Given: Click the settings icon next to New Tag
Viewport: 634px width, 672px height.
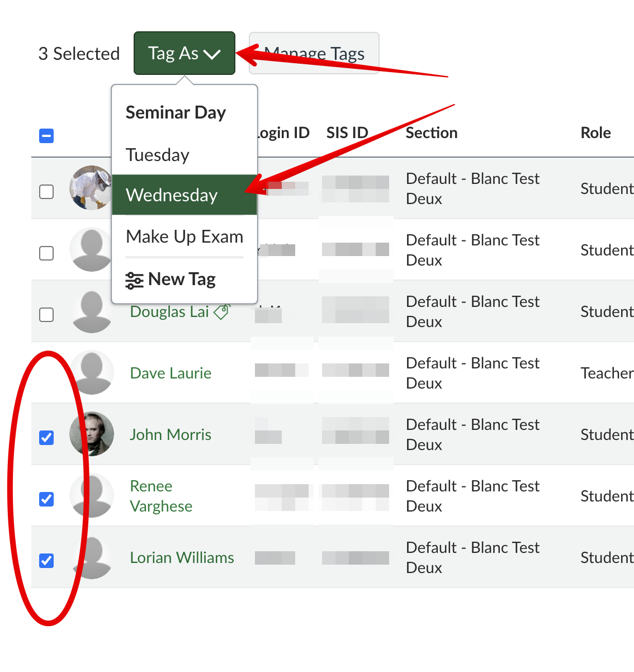Looking at the screenshot, I should click(x=134, y=280).
